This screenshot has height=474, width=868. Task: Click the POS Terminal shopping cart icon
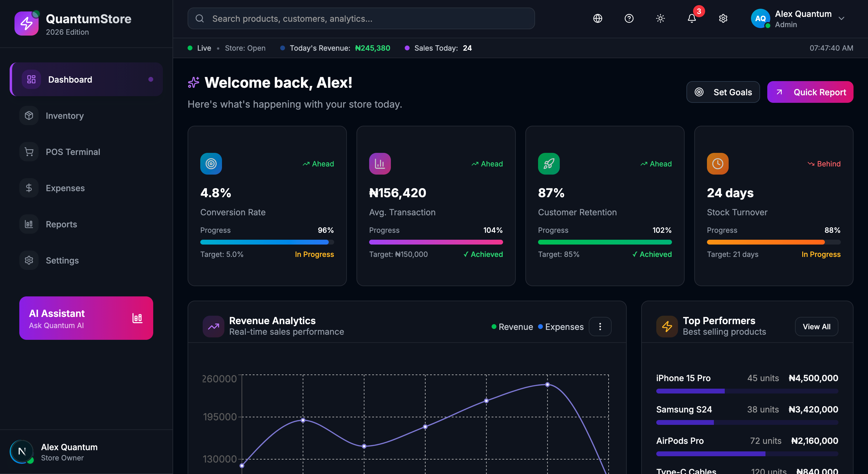(x=29, y=152)
